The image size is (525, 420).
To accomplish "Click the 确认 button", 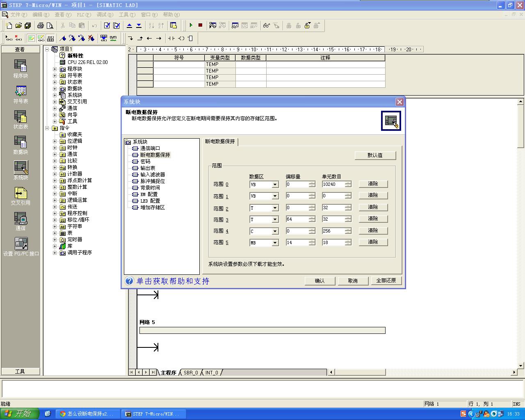I will [320, 281].
